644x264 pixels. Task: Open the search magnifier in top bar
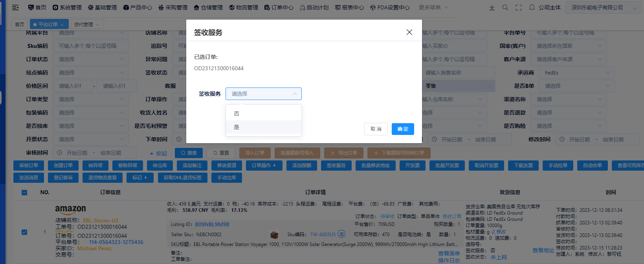(505, 7)
